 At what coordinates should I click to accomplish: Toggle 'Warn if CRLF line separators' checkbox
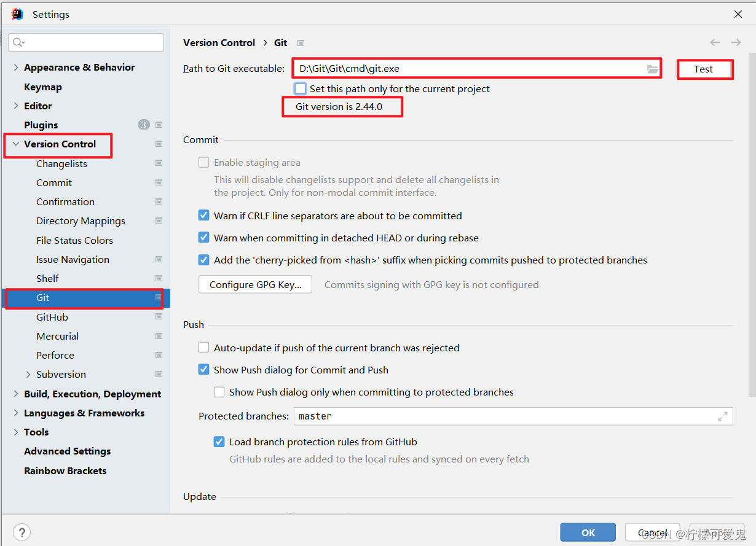point(204,216)
